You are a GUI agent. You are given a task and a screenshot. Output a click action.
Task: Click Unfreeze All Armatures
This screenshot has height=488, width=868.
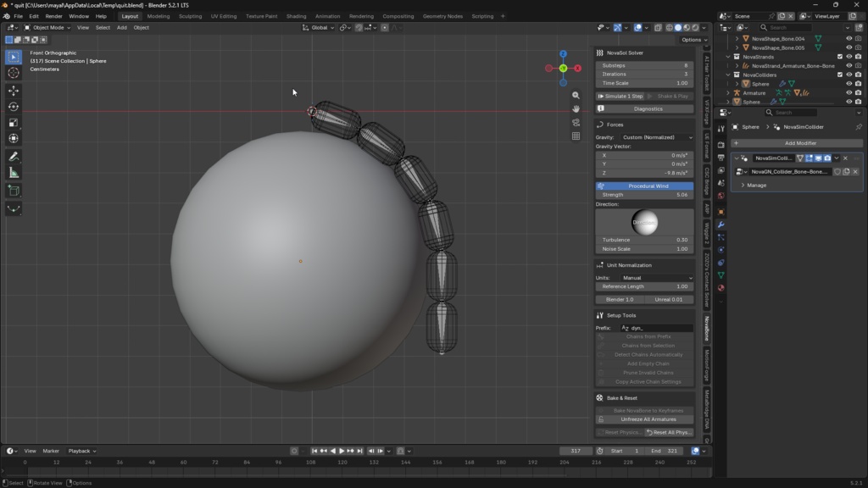(648, 419)
